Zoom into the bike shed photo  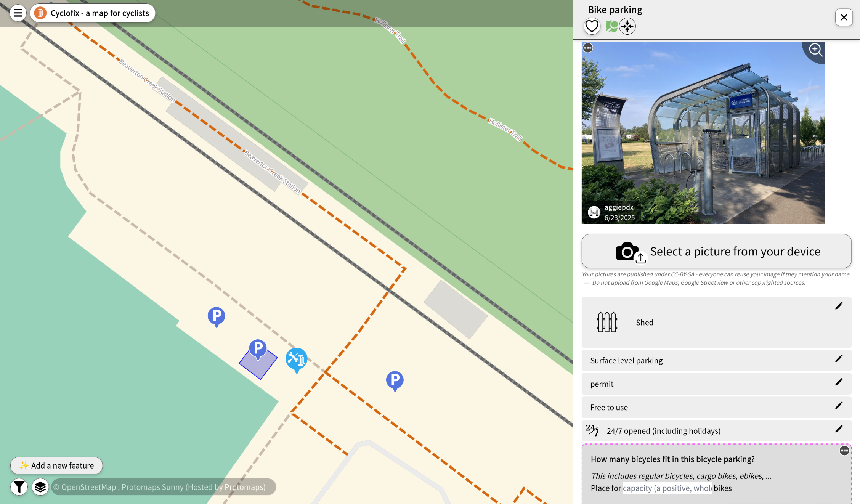pos(815,50)
